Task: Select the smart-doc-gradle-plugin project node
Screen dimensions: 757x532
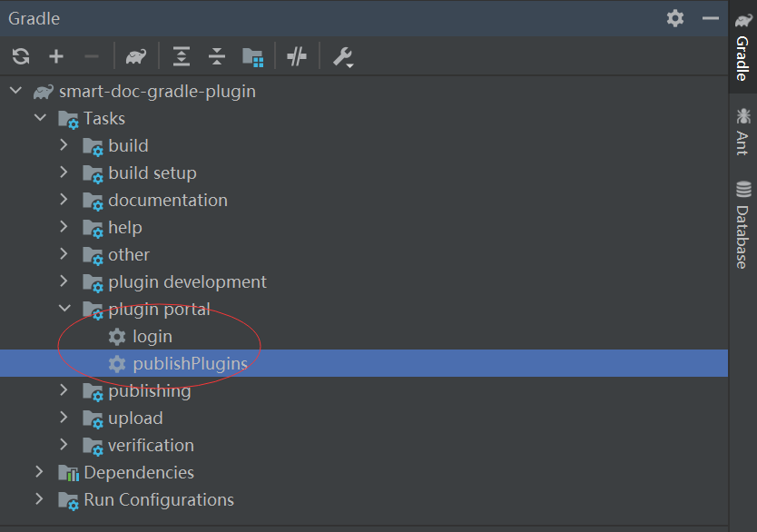Action: click(x=156, y=92)
